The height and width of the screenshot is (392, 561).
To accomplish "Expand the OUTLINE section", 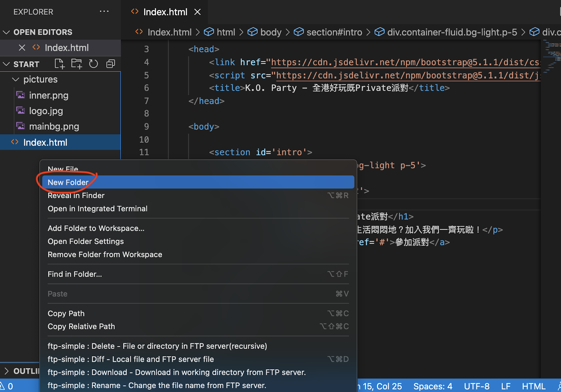I will pos(6,371).
